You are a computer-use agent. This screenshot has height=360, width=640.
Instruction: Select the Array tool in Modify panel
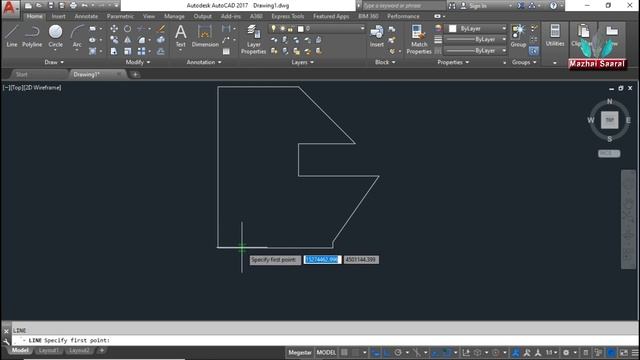[x=141, y=51]
